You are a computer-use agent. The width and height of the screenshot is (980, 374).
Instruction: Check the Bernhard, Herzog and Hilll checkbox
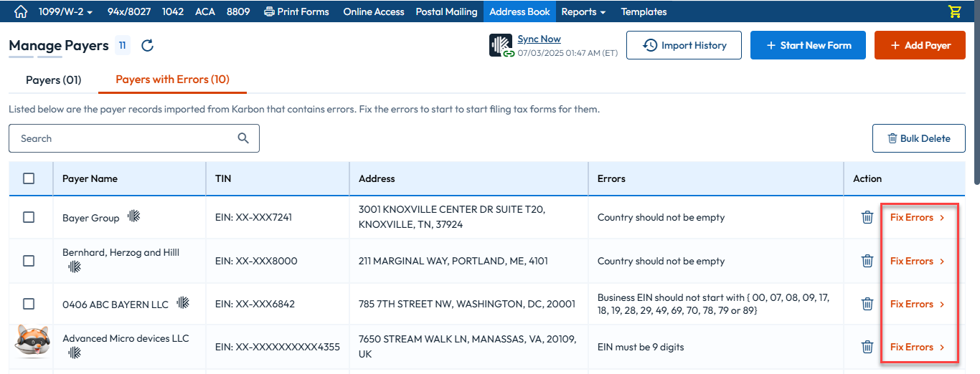click(x=29, y=261)
